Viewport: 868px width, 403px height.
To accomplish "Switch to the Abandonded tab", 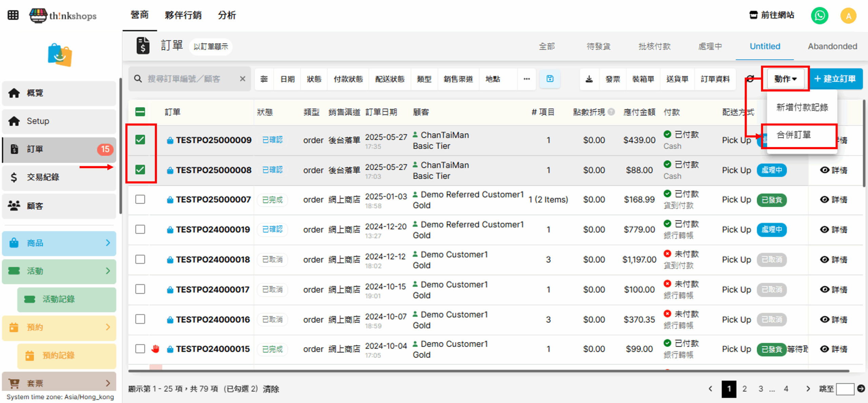I will [x=832, y=46].
